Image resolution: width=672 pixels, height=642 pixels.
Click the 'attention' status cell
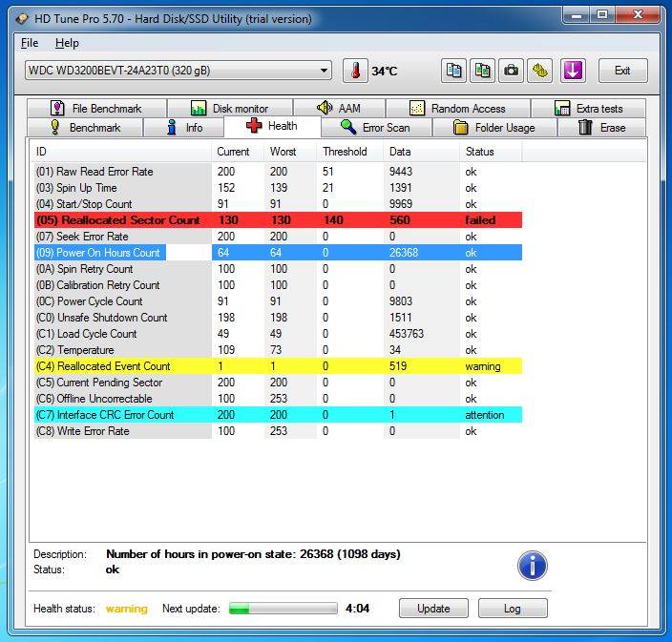[485, 415]
